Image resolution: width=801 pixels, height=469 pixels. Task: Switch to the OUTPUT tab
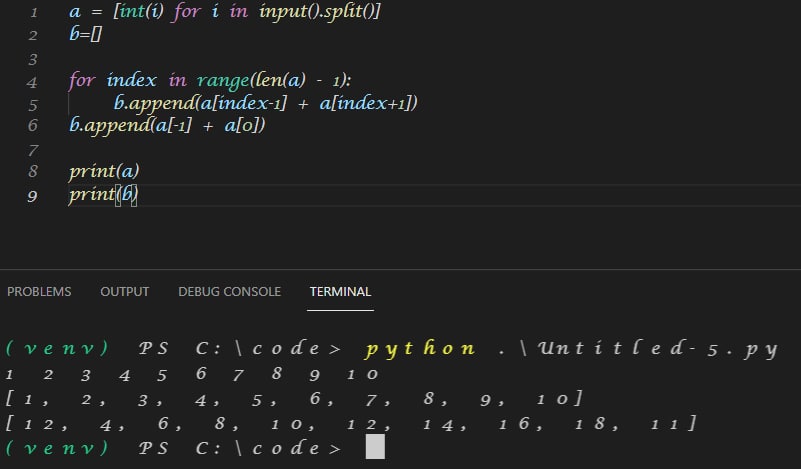(x=125, y=292)
